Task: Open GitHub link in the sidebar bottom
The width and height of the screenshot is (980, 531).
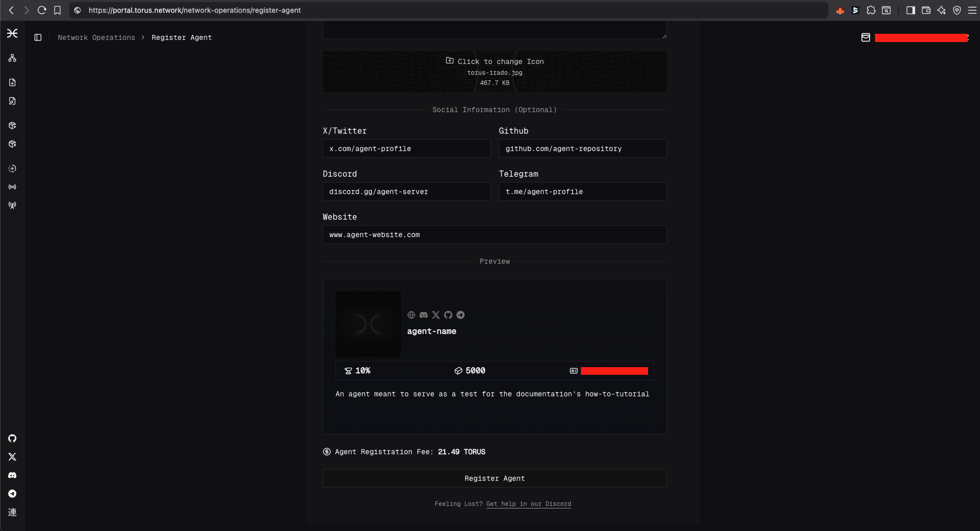Action: pyautogui.click(x=12, y=438)
